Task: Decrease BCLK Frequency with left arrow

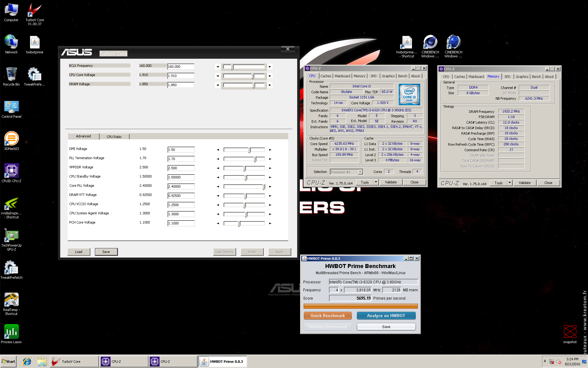Action: click(217, 67)
